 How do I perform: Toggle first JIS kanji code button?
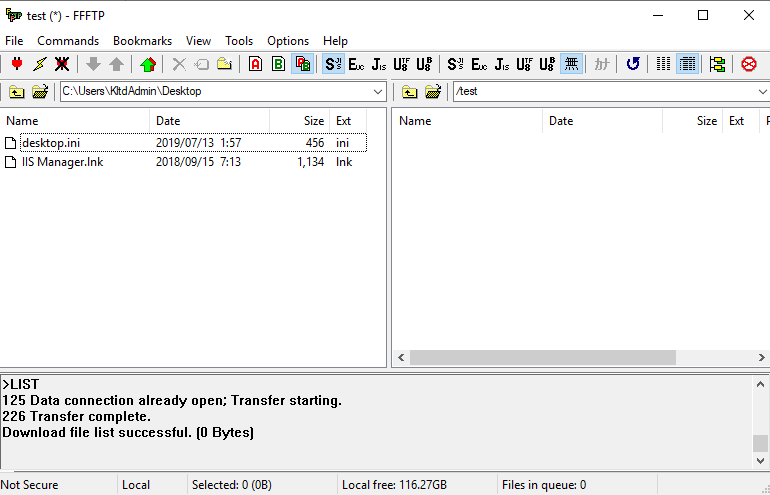(379, 64)
